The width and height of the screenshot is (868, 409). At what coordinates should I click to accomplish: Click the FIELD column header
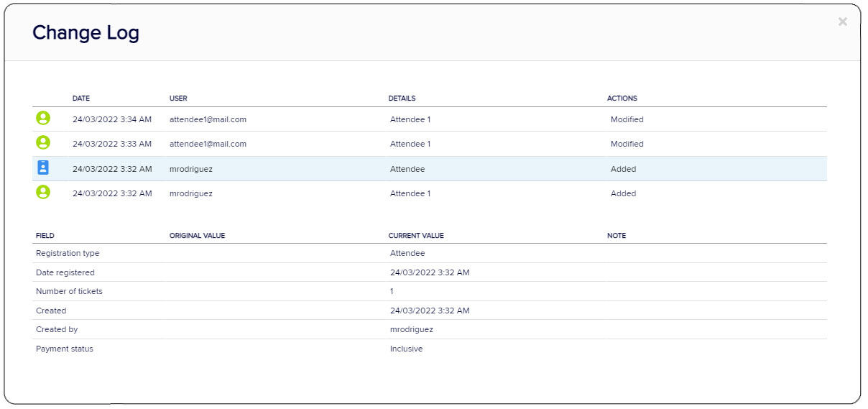[45, 236]
